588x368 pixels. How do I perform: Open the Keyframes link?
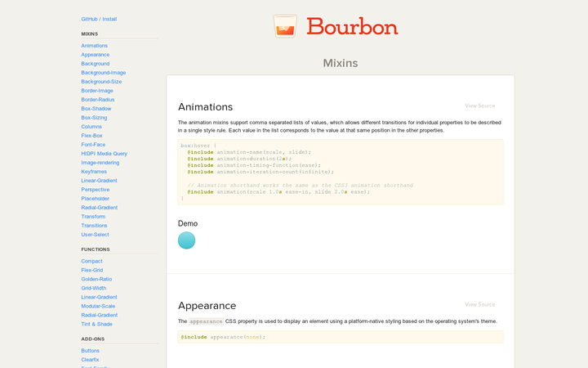click(x=94, y=172)
